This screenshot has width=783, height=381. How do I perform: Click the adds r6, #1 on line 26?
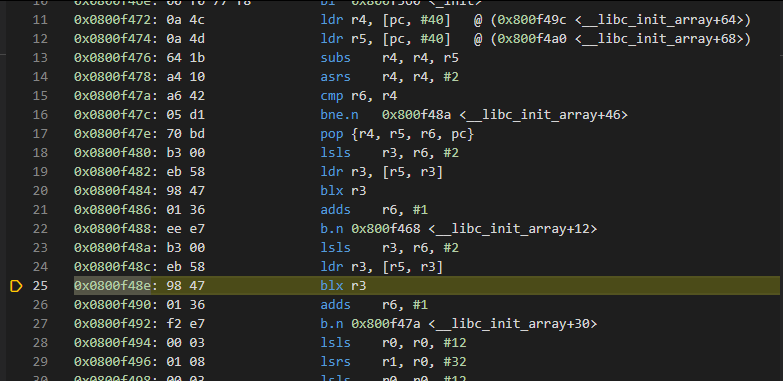[374, 305]
